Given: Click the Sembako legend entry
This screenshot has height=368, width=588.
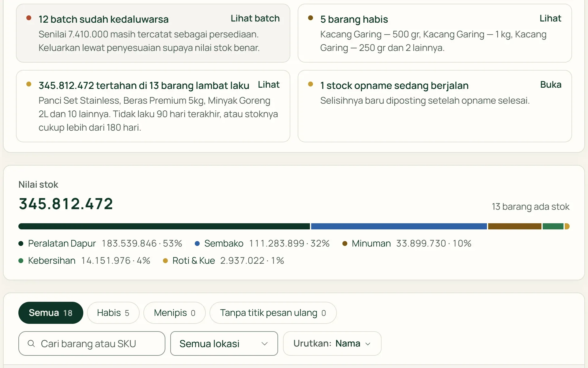Looking at the screenshot, I should pos(262,243).
